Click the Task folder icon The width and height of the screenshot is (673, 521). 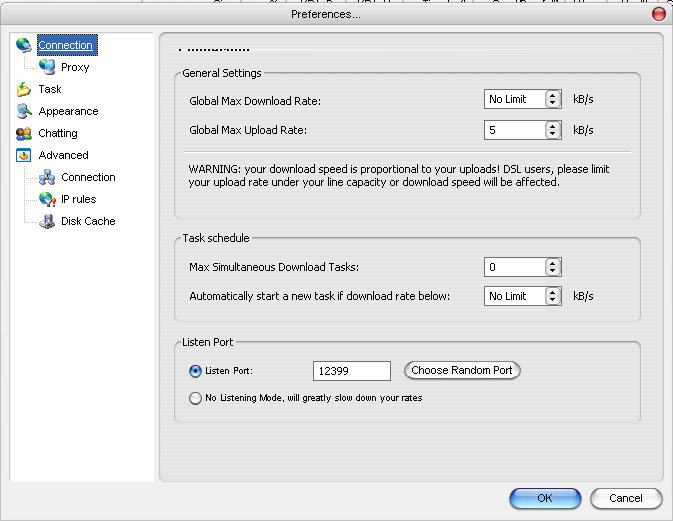pos(24,89)
